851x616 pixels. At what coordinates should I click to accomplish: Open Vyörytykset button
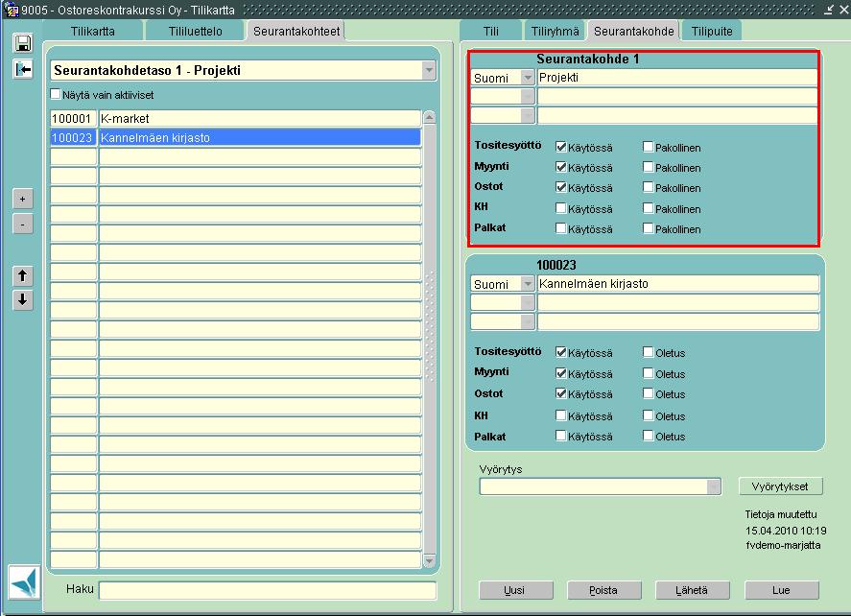point(780,486)
